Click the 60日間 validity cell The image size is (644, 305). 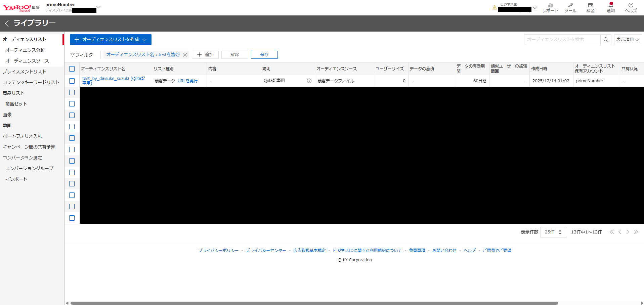(x=472, y=81)
